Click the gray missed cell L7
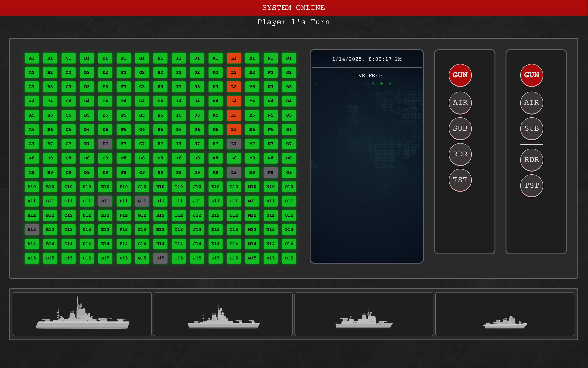 point(234,144)
